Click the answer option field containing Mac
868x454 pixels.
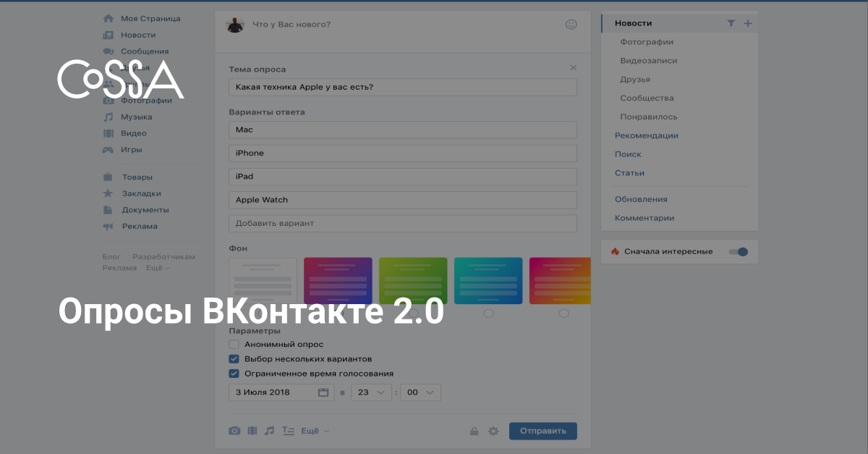point(403,130)
